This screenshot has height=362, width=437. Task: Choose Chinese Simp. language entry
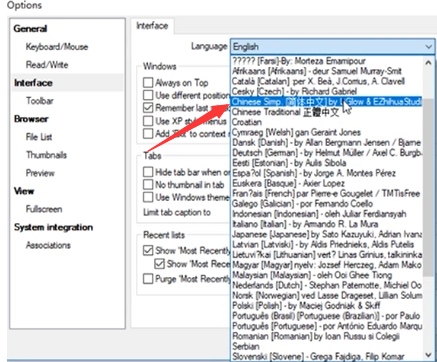[327, 102]
